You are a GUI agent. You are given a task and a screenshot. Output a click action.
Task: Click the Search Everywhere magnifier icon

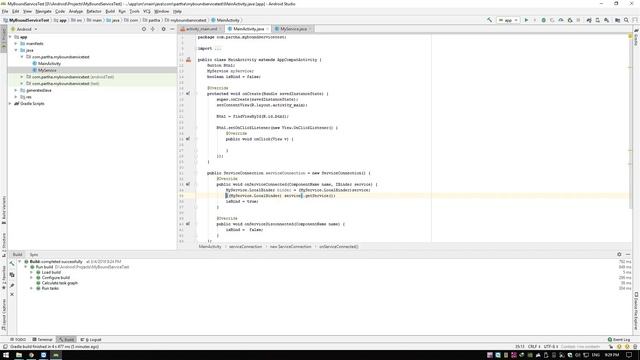pos(626,20)
